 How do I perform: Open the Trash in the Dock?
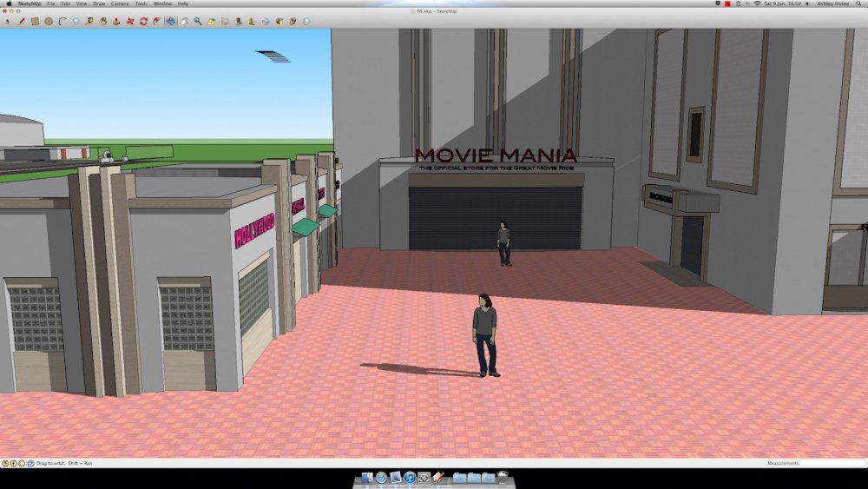pos(503,478)
